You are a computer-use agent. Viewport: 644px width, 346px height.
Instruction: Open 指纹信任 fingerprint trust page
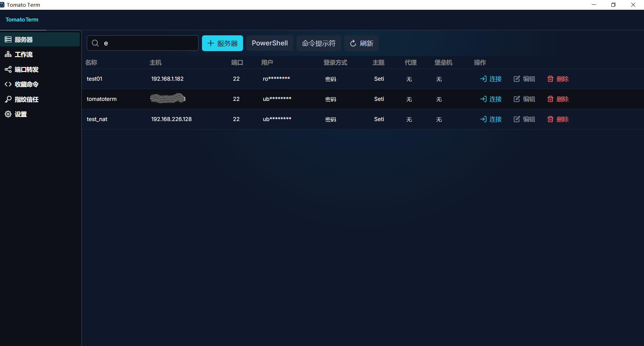point(26,100)
